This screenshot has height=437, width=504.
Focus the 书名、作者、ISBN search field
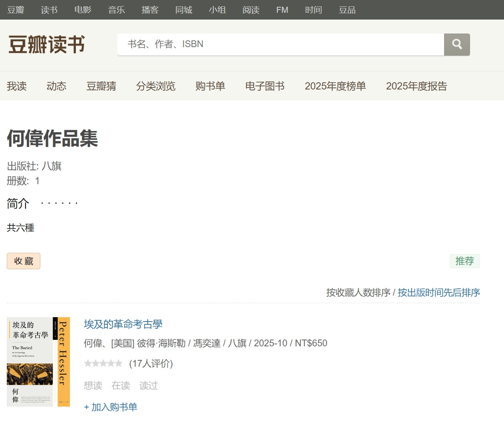pyautogui.click(x=281, y=44)
